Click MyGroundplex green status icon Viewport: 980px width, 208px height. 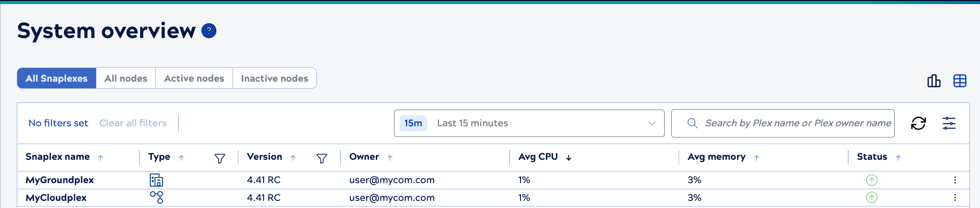point(872,180)
